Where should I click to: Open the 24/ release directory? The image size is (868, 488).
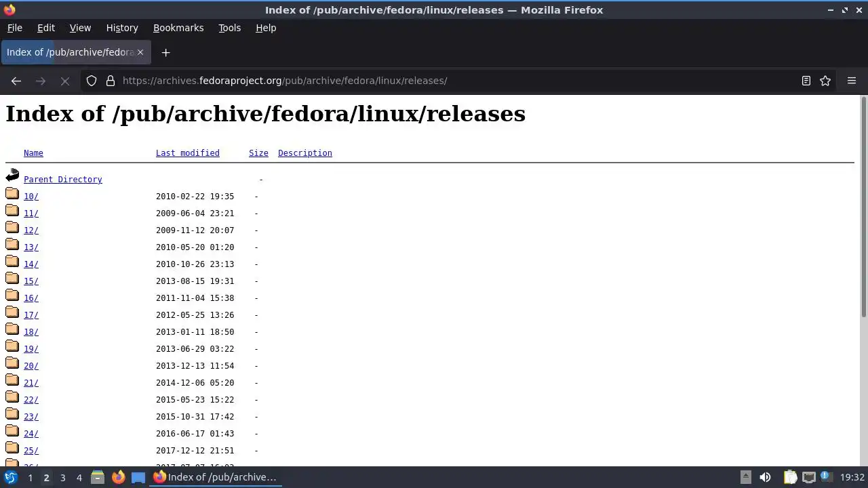coord(31,434)
